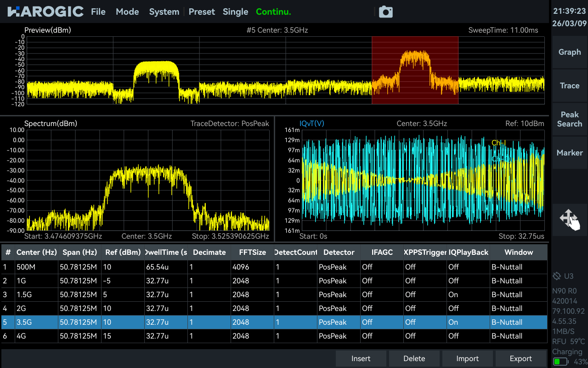Turn off IQPlayBack in the 1.5G row

468,294
